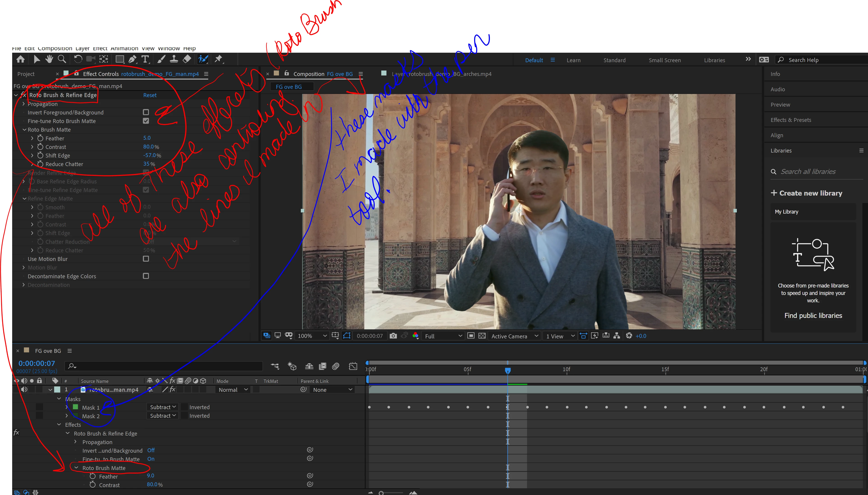Open the Composition menu
Image resolution: width=868 pixels, height=495 pixels.
click(x=55, y=48)
